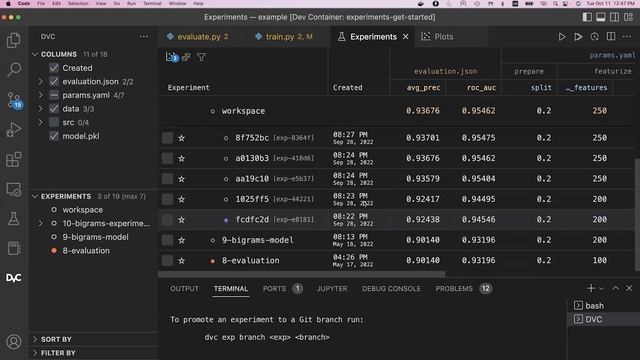Expand the evaluation.json tree node

[40, 81]
